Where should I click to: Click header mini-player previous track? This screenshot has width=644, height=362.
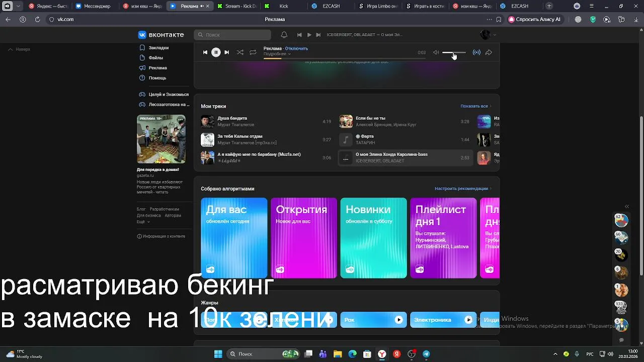(299, 35)
